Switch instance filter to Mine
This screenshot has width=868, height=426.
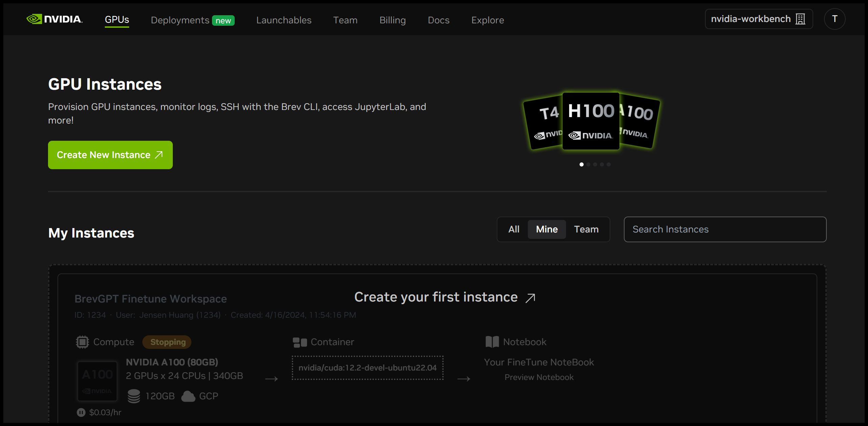point(547,229)
